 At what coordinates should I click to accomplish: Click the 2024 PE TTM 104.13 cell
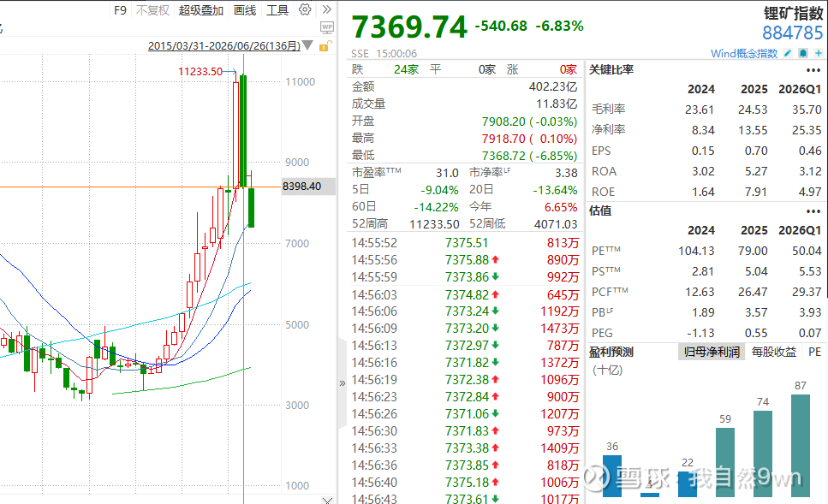pos(696,252)
